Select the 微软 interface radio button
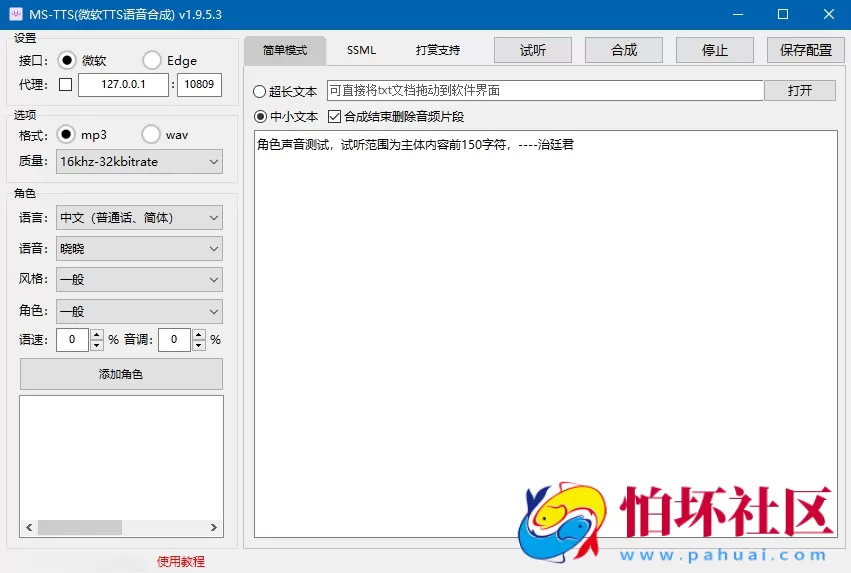851x573 pixels. click(67, 60)
